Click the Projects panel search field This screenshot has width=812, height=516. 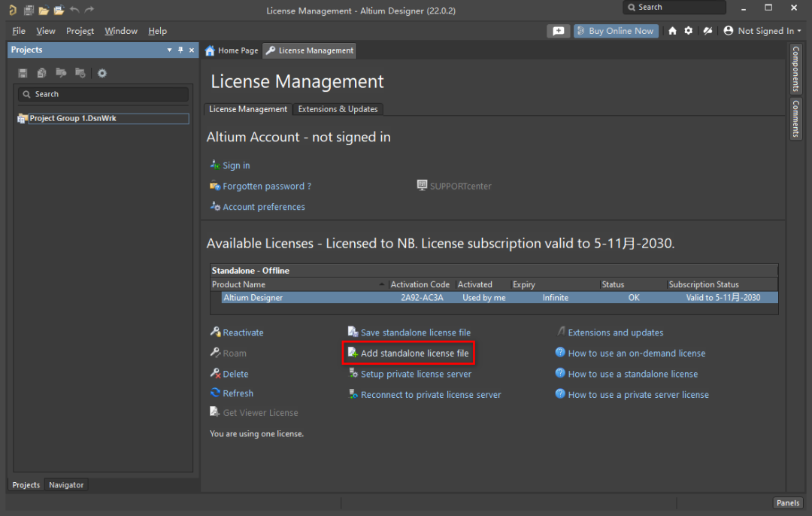pos(103,94)
